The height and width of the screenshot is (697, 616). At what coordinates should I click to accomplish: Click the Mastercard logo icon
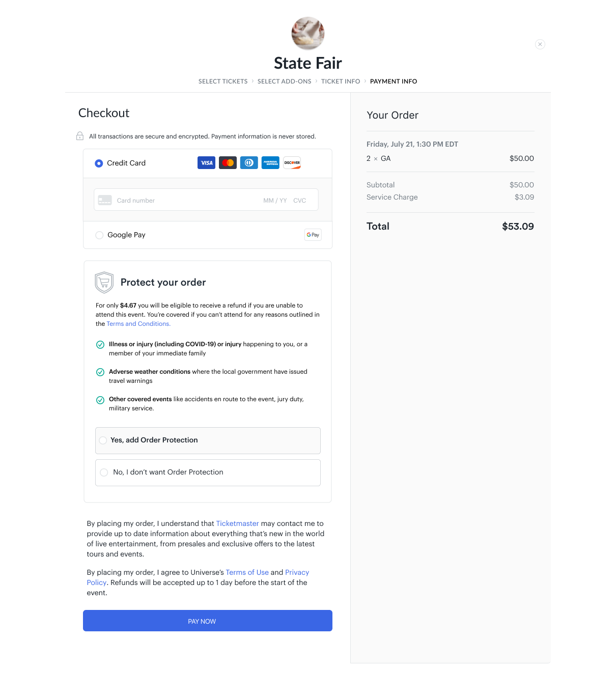[228, 163]
